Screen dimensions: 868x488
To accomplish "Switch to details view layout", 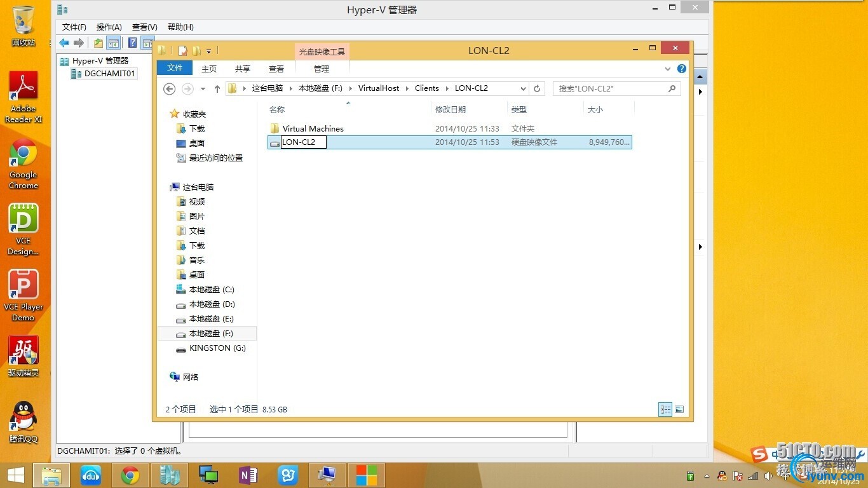I will 665,410.
